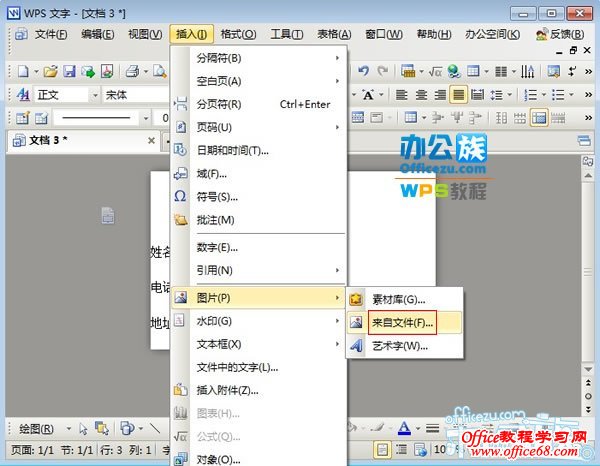The image size is (600, 466).
Task: Expand the 引用(N) submenu
Action: (x=259, y=270)
